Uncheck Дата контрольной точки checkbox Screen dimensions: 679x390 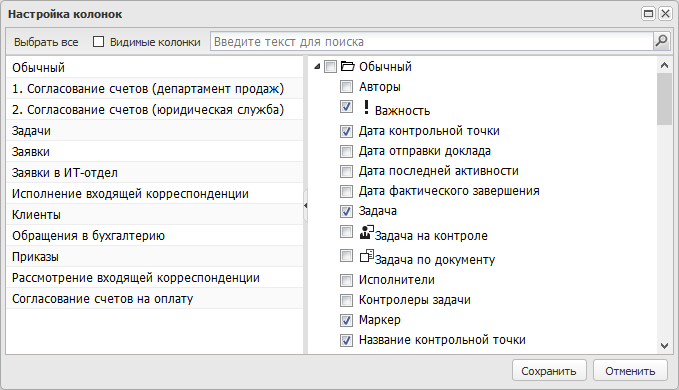(x=346, y=131)
